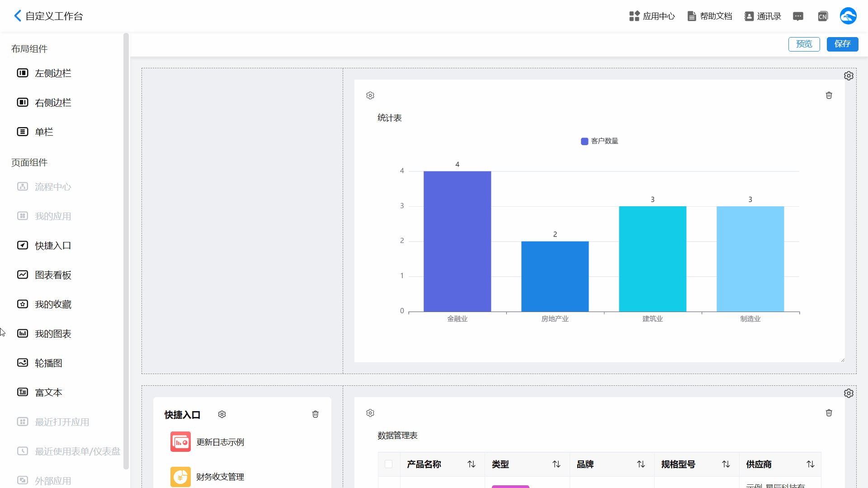Add the 我的图表 component
This screenshot has height=488, width=868.
point(44,334)
